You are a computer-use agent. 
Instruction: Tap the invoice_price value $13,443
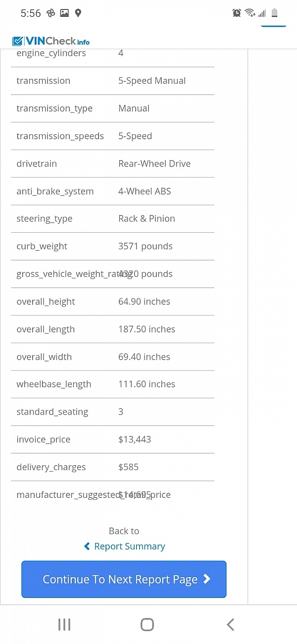(135, 439)
